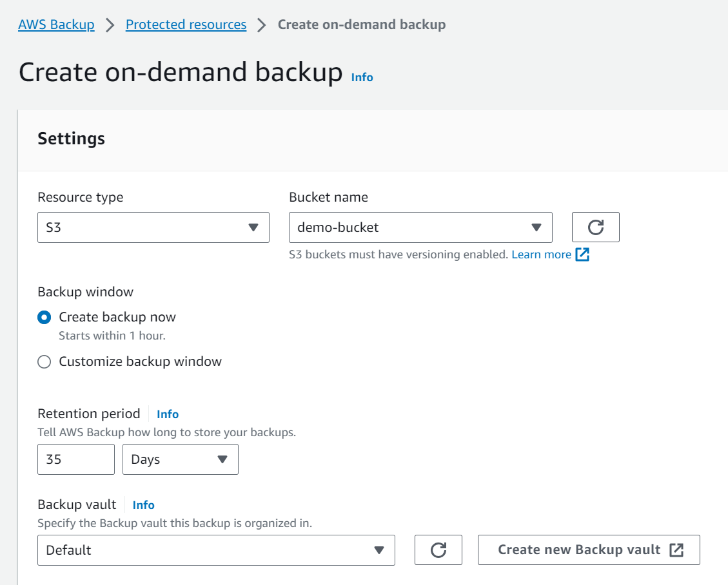Open Info link for Backup vault
This screenshot has width=728, height=585.
click(x=143, y=504)
